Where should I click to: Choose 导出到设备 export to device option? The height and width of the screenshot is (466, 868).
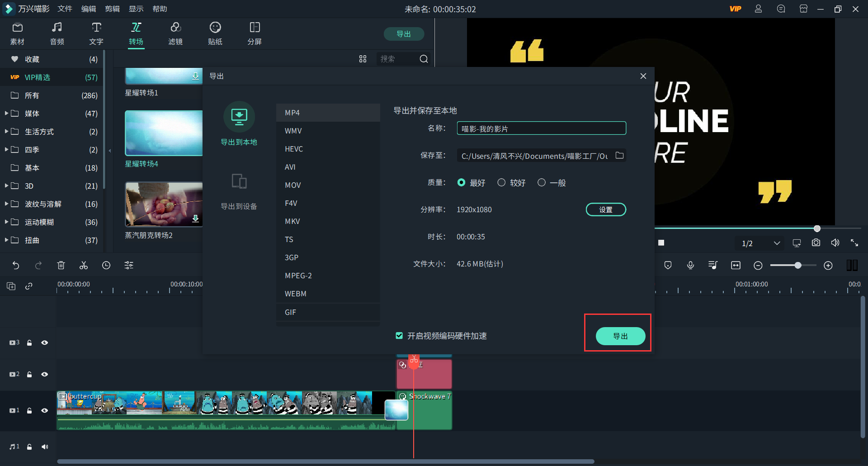point(239,190)
